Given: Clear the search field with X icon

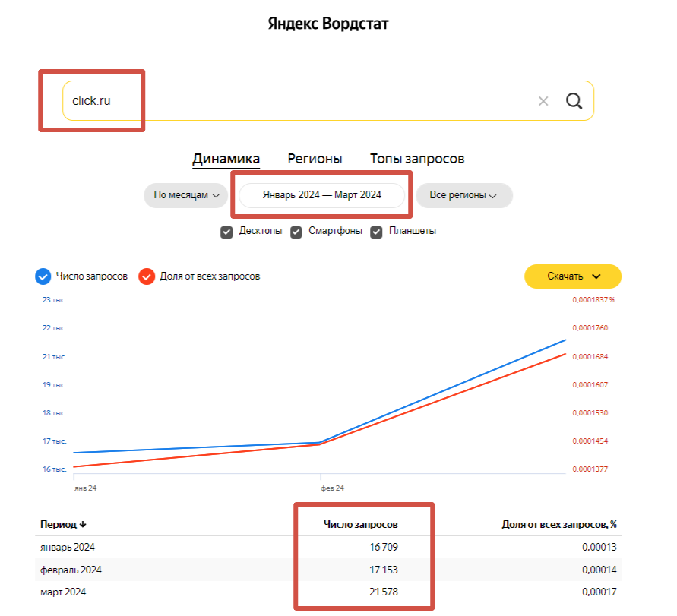Looking at the screenshot, I should tap(543, 101).
